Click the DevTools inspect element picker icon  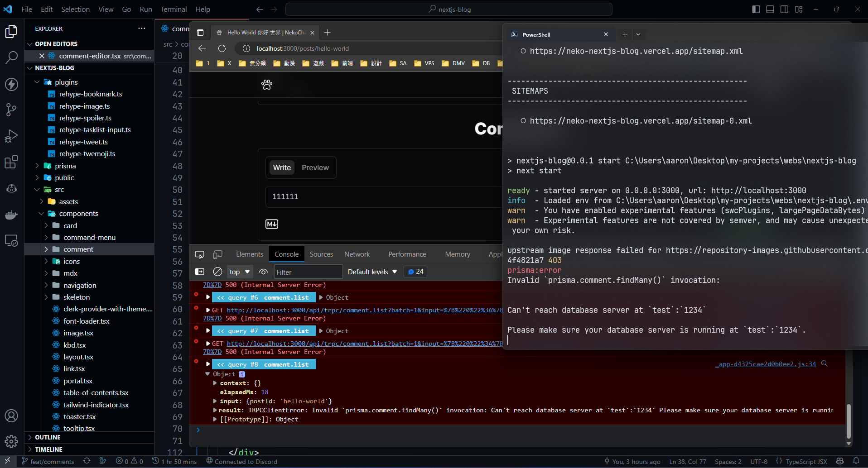click(x=199, y=254)
